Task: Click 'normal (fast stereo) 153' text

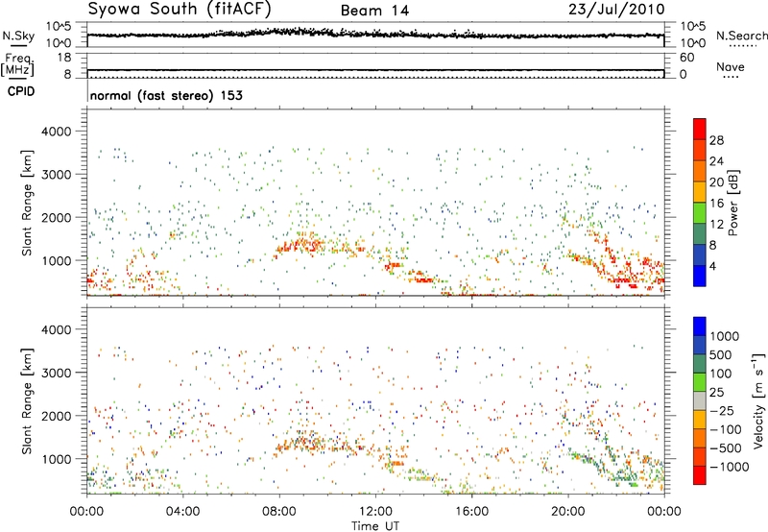Action: (166, 95)
